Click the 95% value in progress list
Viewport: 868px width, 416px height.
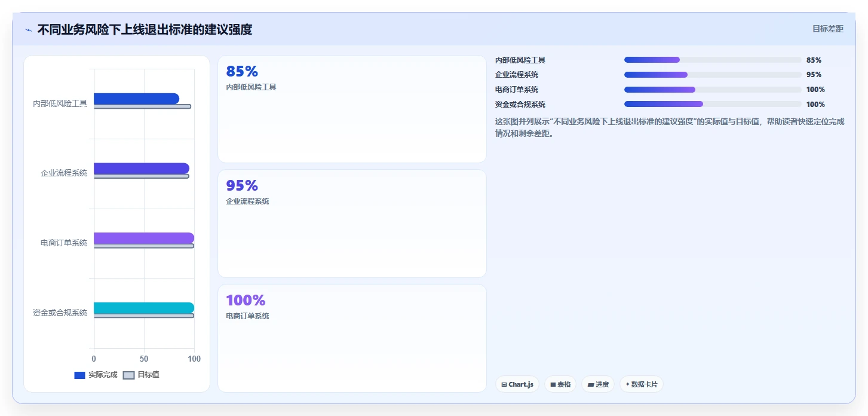pyautogui.click(x=814, y=75)
